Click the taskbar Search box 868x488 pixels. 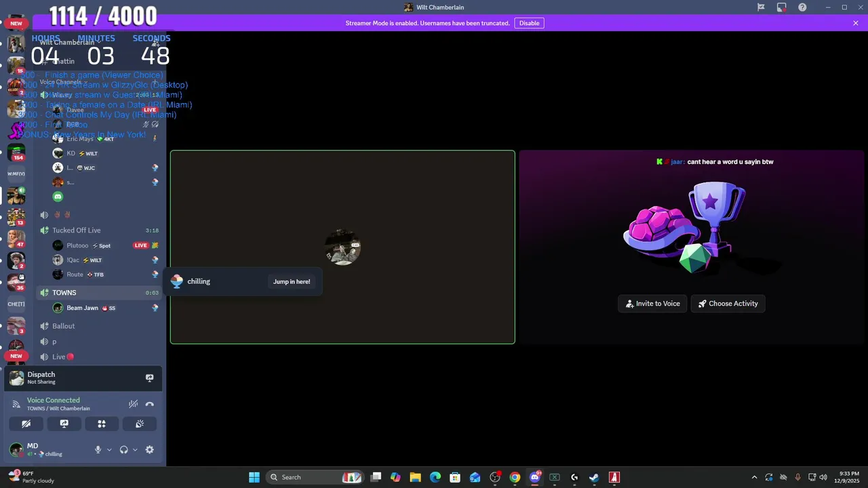pos(315,477)
